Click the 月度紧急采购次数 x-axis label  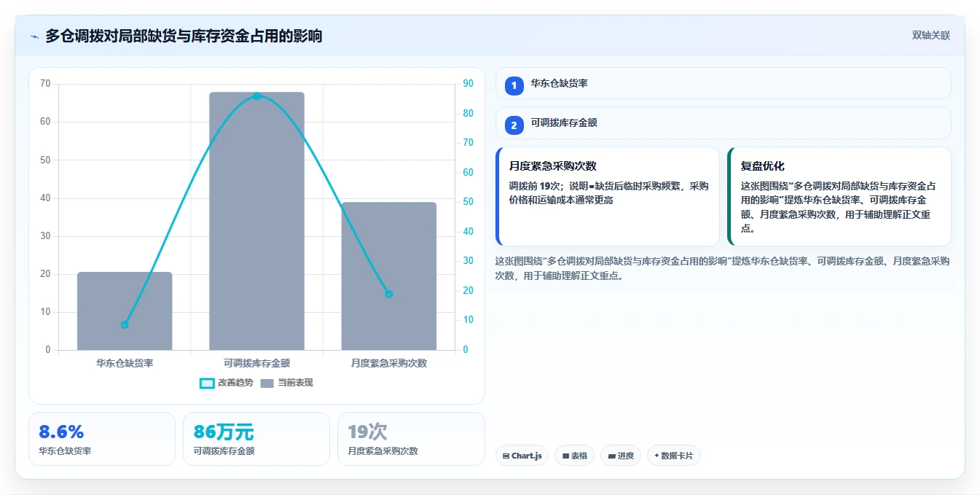tap(388, 363)
